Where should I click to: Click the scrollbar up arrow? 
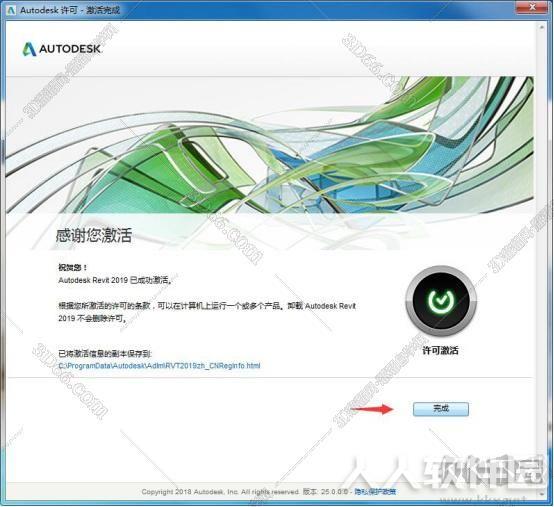(542, 26)
